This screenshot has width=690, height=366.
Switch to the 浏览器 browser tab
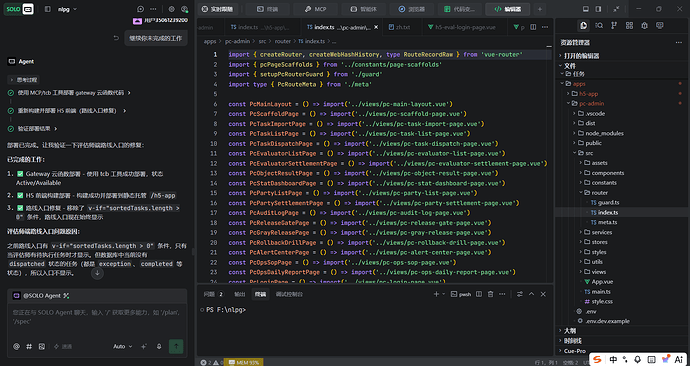[412, 9]
